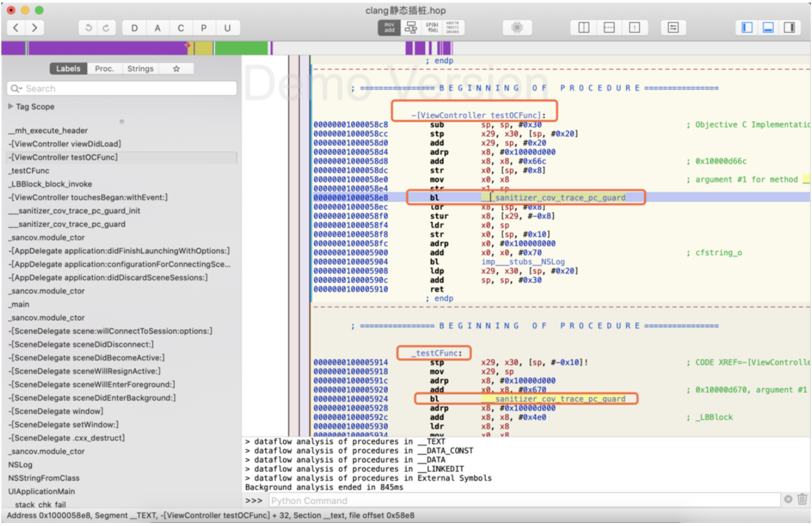Mark selection as ASCII with the A button

tap(157, 27)
